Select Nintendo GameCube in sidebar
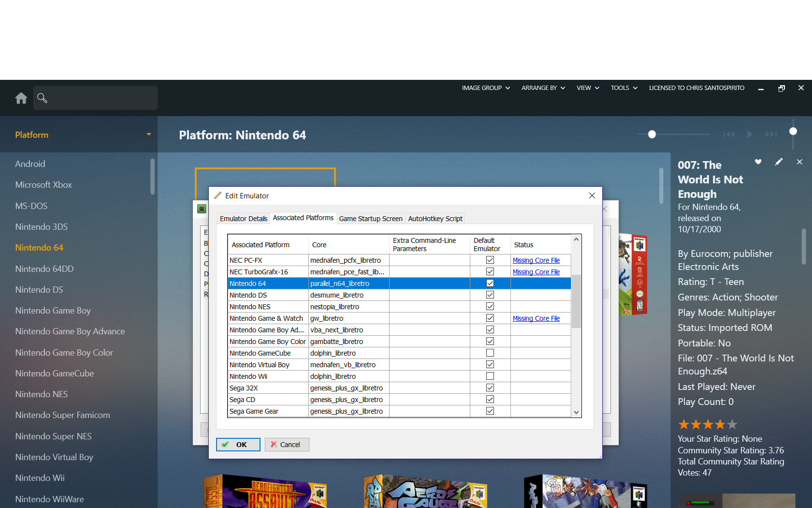Image resolution: width=812 pixels, height=508 pixels. point(55,374)
